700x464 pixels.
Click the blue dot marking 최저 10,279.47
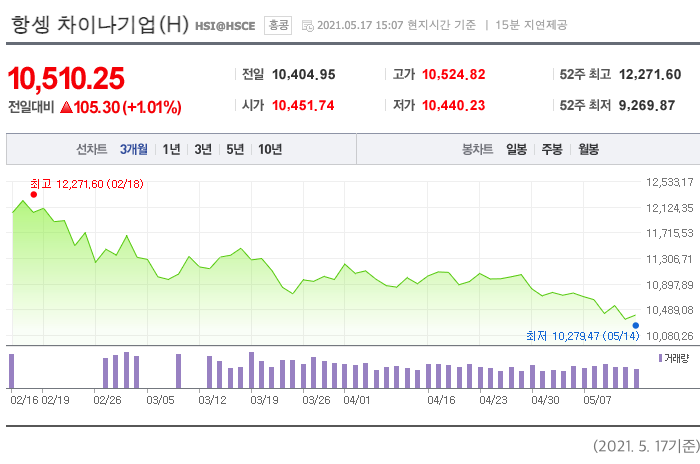pos(635,323)
